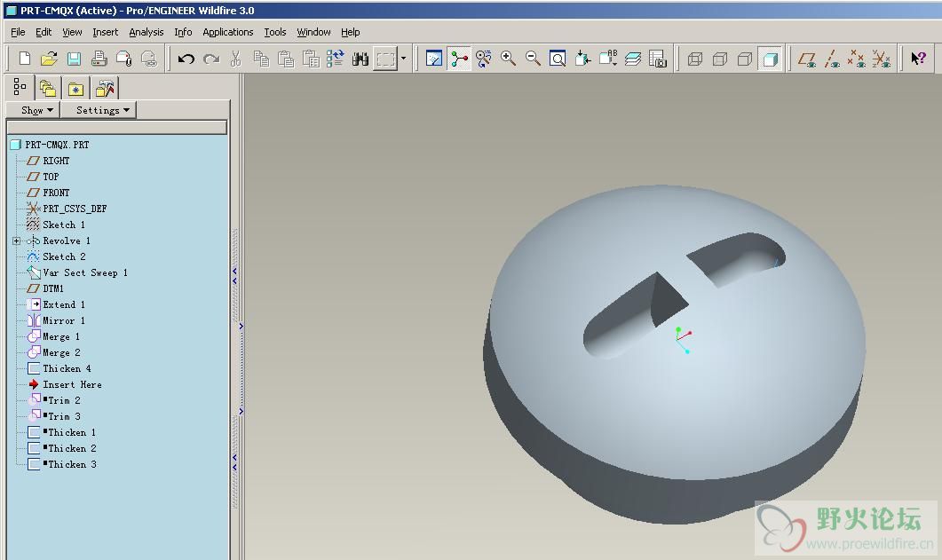942x560 pixels.
Task: Toggle datum axes display
Action: 832,59
